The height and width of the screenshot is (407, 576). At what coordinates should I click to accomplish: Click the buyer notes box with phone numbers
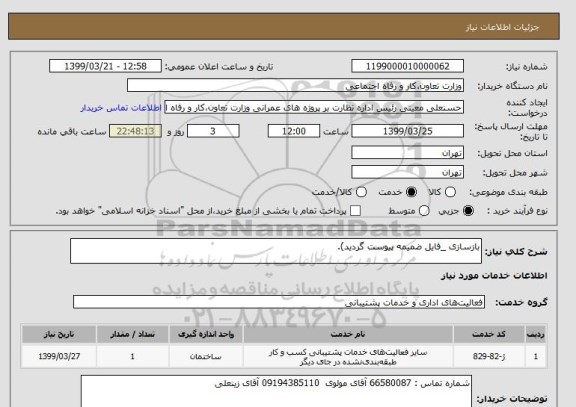coord(276,391)
